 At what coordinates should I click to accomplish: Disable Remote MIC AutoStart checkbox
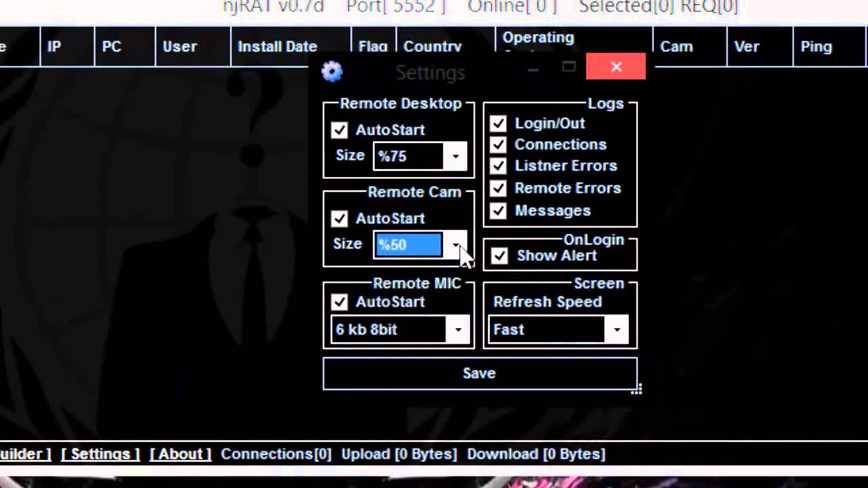tap(339, 302)
